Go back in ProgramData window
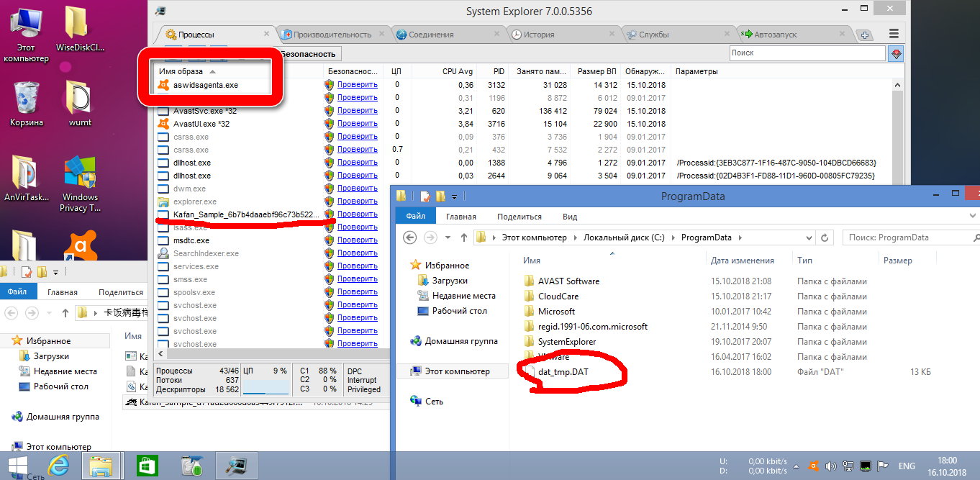 click(x=409, y=237)
